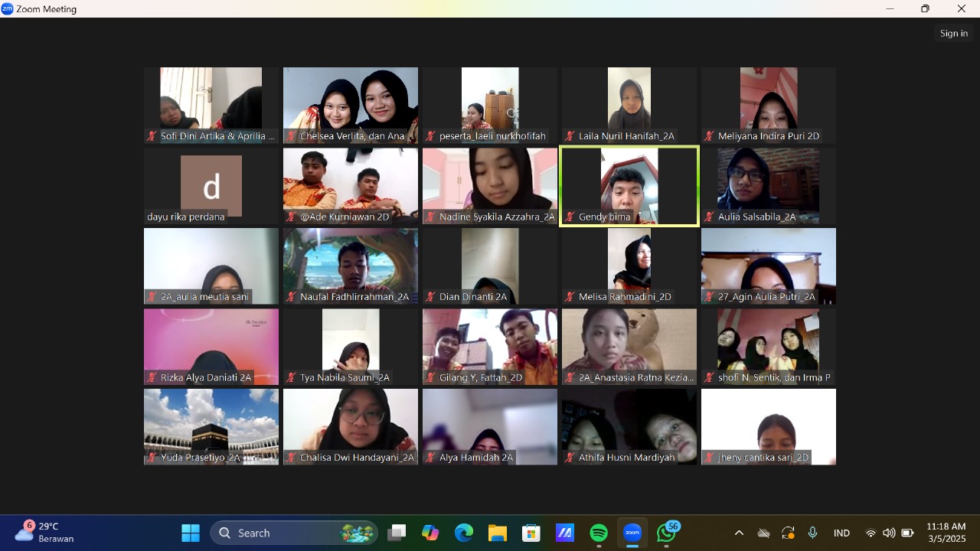
Task: Click the Sign in button
Action: (x=954, y=33)
